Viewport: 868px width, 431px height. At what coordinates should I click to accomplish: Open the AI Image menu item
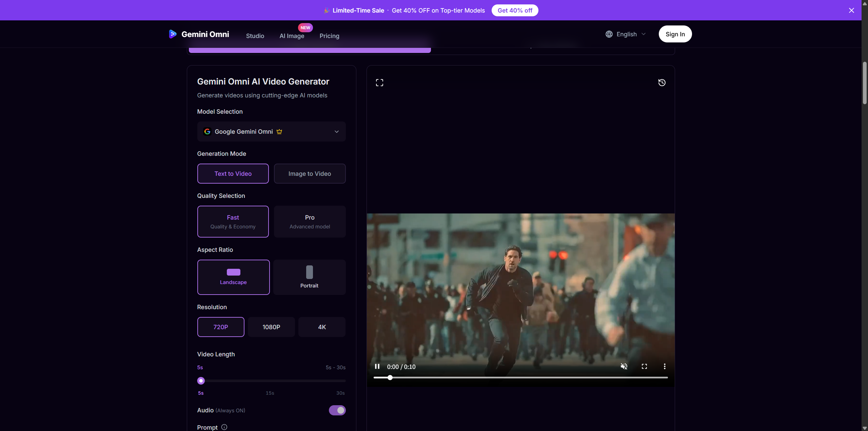292,36
